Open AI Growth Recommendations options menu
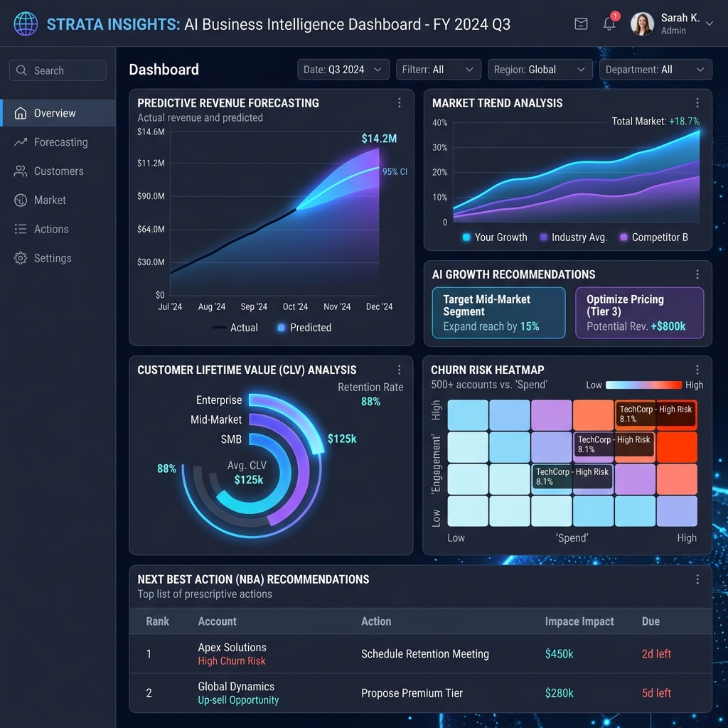Viewport: 728px width, 728px height. click(x=697, y=274)
